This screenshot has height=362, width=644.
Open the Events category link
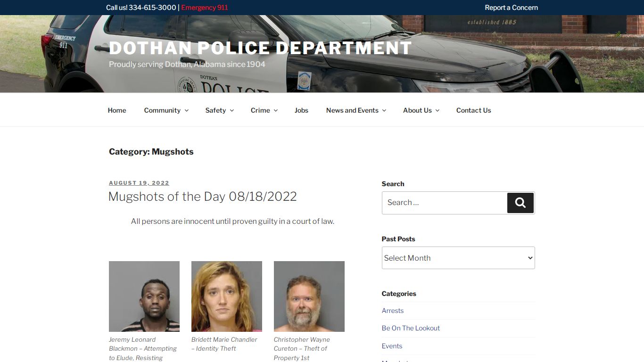tap(392, 346)
